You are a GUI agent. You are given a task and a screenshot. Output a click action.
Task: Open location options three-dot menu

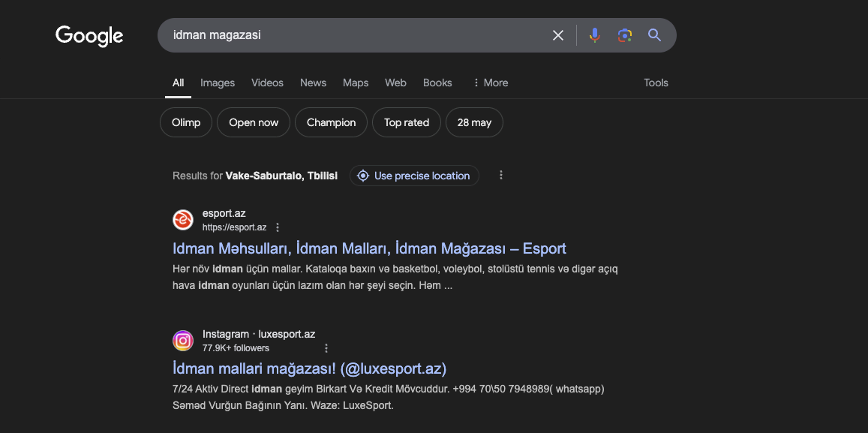click(501, 175)
